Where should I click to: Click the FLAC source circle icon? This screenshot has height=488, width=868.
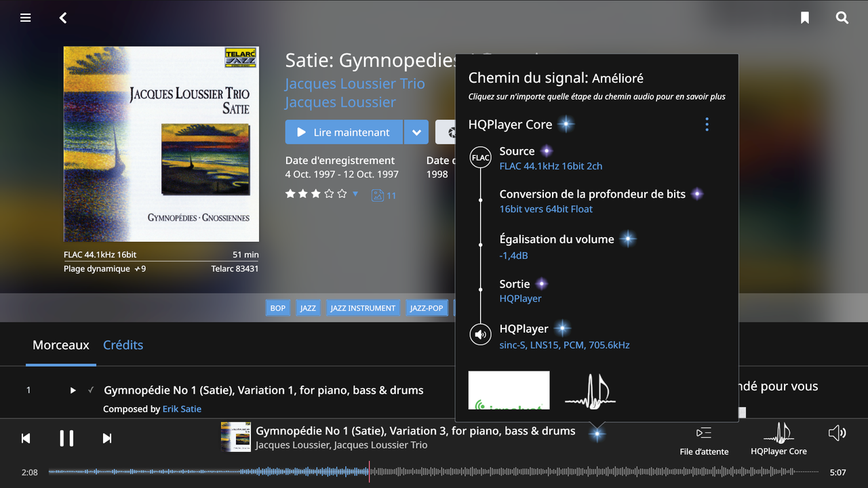(480, 157)
